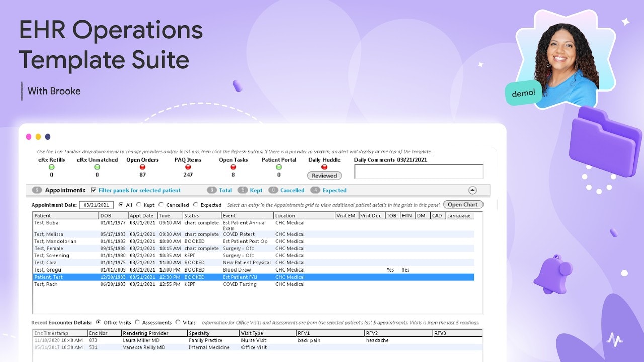
Task: Select the Assessments radio button
Action: coord(137,322)
